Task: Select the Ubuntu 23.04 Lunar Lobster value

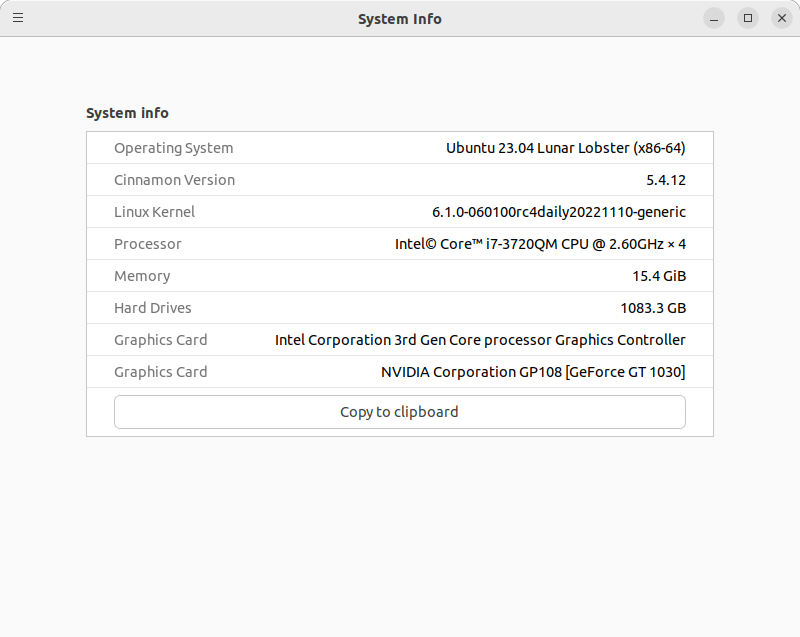Action: [x=565, y=148]
